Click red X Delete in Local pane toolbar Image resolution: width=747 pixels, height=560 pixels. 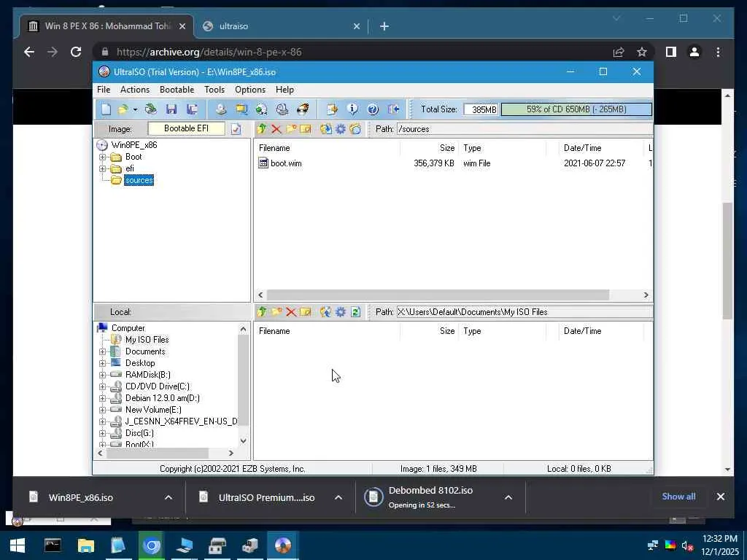291,312
